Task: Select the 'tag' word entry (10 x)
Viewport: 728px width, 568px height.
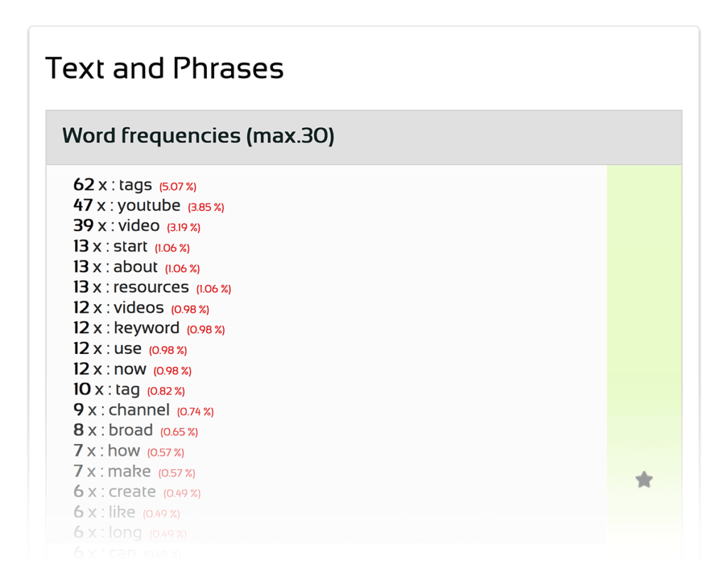Action: 127,390
